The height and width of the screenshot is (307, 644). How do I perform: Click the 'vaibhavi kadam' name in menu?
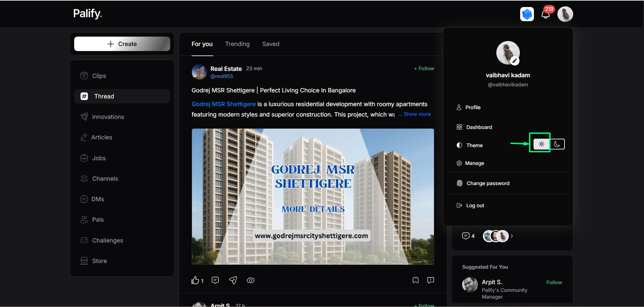click(x=508, y=75)
